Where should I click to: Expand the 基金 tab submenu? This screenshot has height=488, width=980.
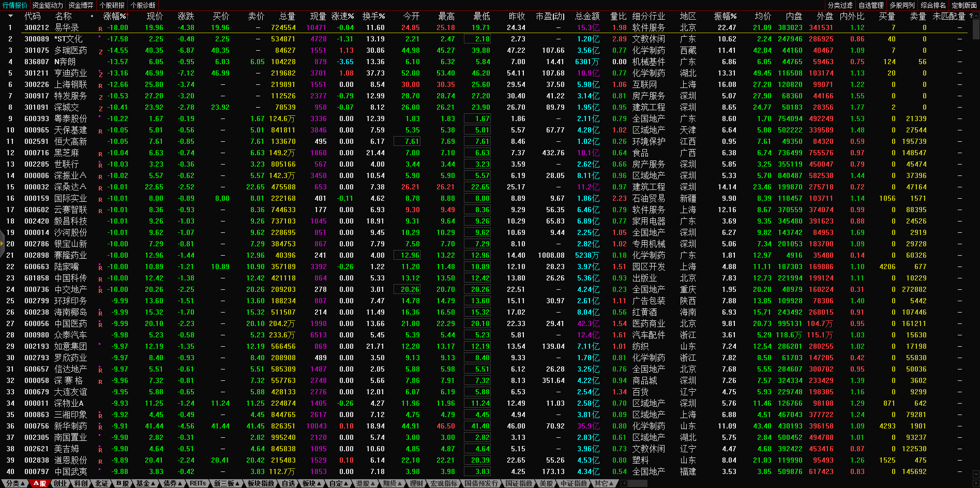tap(145, 483)
